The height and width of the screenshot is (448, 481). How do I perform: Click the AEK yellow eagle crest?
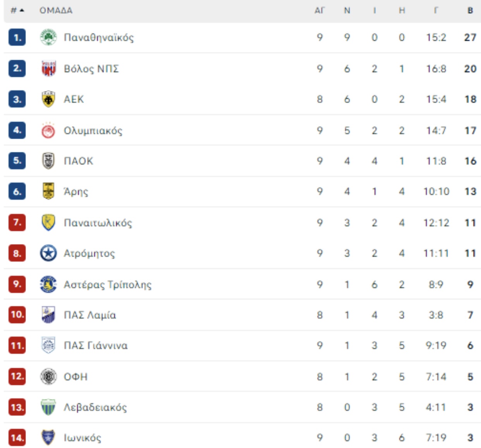[x=48, y=99]
